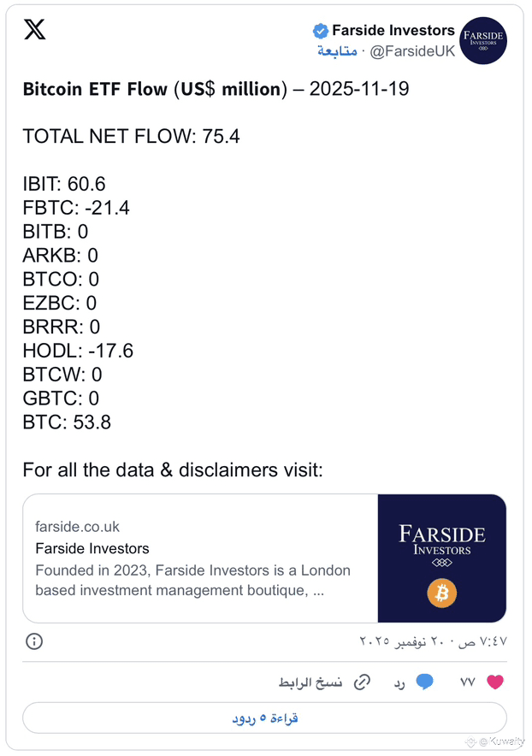Click the ٧٧ likes count
The image size is (532, 756).
pyautogui.click(x=467, y=682)
